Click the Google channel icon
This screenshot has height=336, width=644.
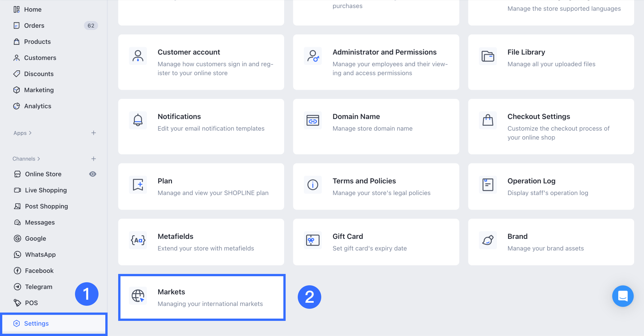[17, 239]
